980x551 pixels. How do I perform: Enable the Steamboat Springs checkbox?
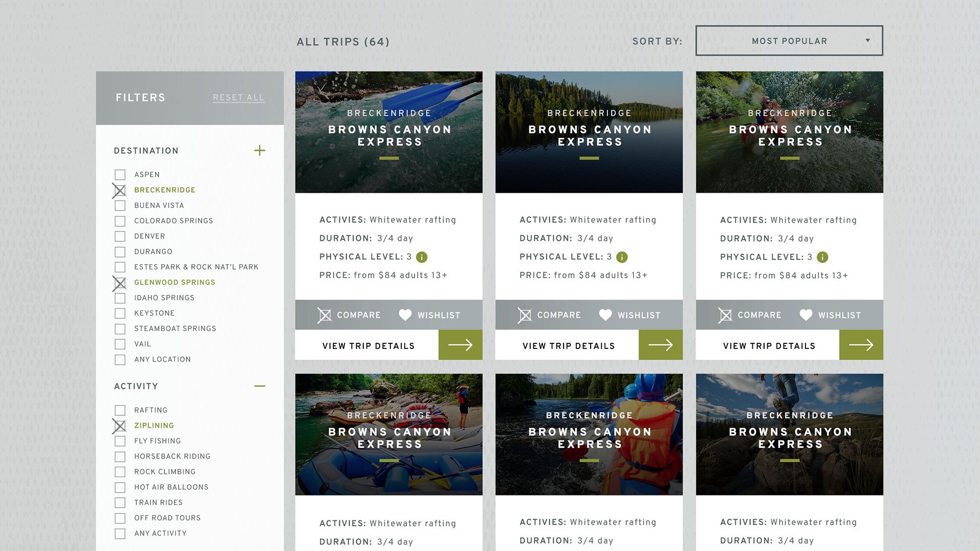tap(120, 329)
